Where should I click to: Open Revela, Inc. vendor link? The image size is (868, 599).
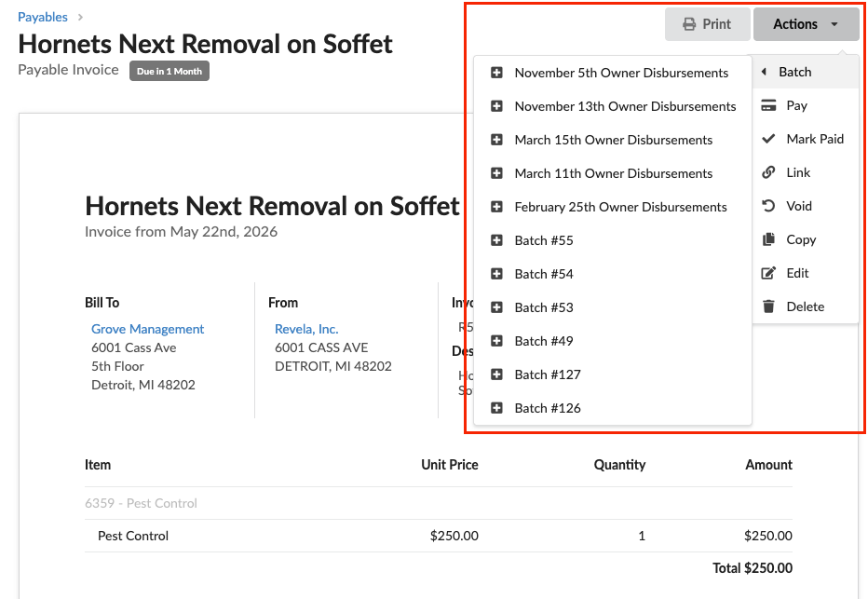click(306, 329)
